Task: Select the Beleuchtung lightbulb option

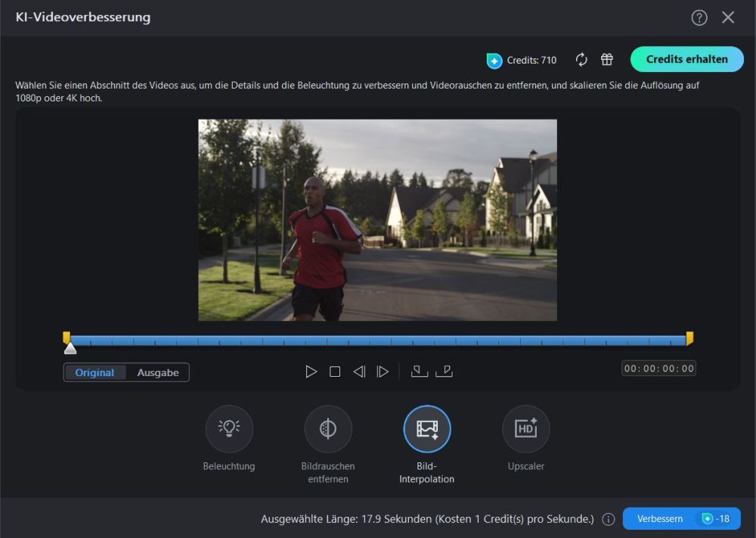Action: coord(229,428)
